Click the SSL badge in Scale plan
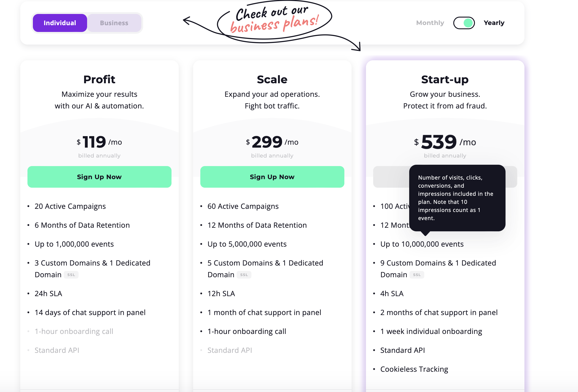The image size is (578, 392). click(244, 275)
